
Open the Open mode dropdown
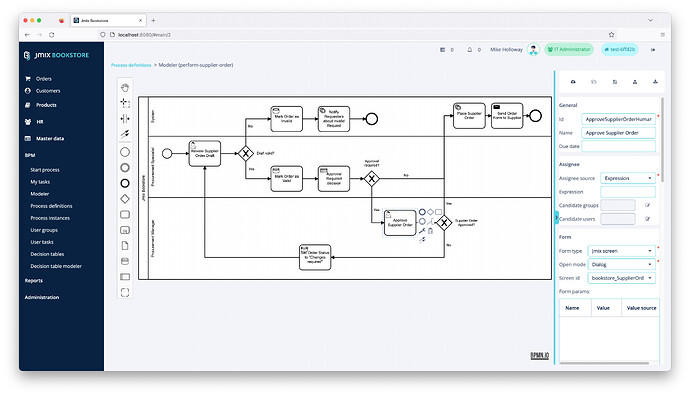tap(621, 264)
